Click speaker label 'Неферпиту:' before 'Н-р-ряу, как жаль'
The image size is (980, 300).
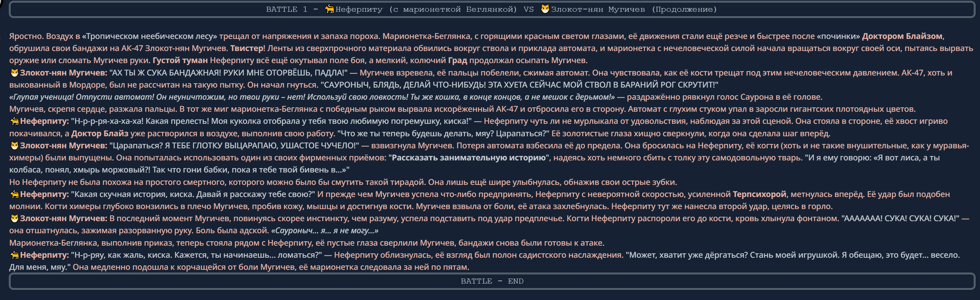[45, 255]
